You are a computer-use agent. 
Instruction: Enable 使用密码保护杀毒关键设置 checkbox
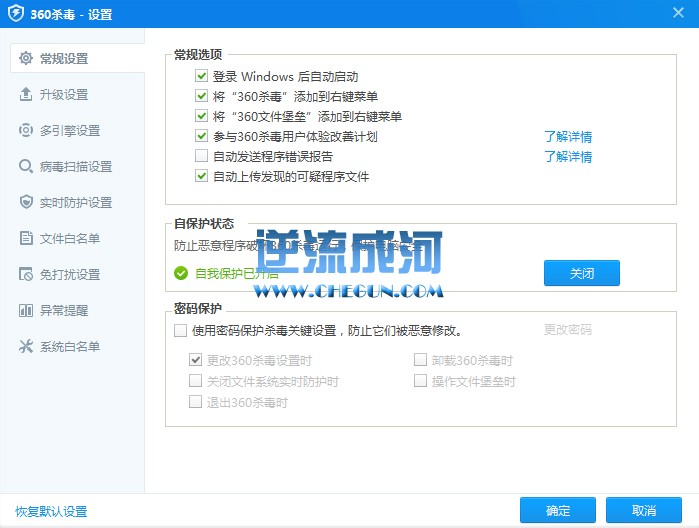click(181, 330)
